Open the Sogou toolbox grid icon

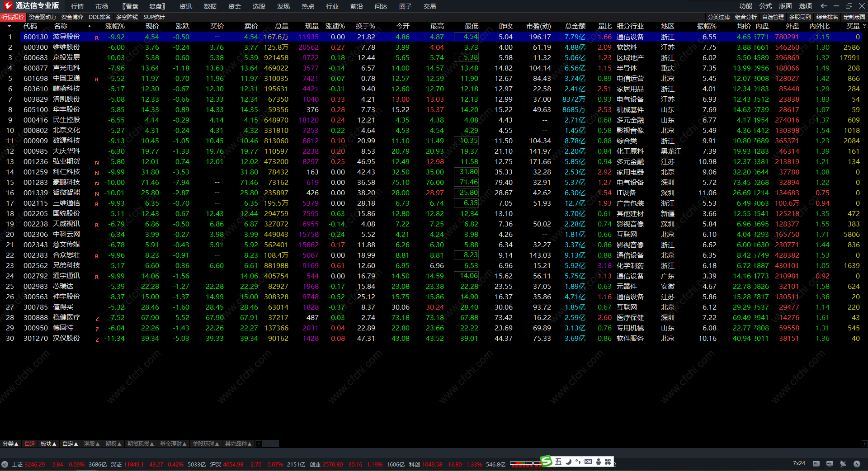click(x=608, y=462)
